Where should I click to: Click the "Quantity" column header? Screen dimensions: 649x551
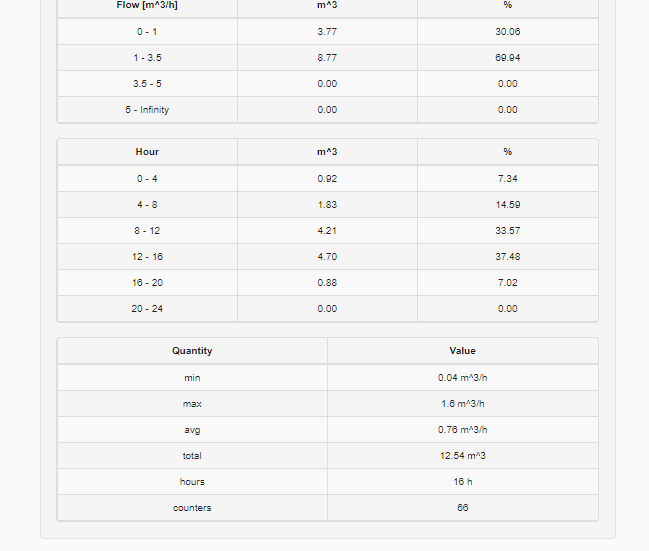point(192,351)
